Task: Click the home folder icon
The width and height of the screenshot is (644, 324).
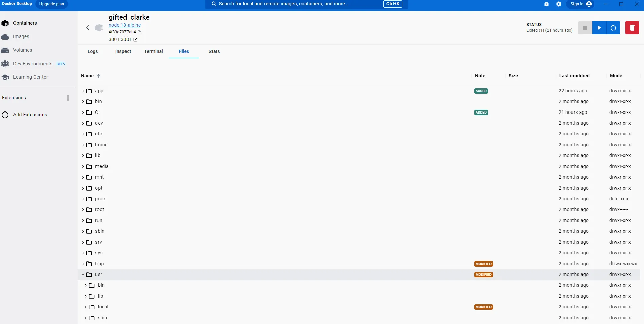Action: pos(89,145)
